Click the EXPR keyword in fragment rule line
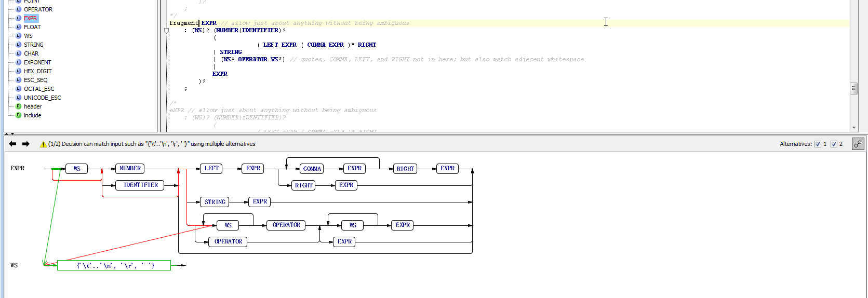This screenshot has height=298, width=868. click(x=209, y=23)
